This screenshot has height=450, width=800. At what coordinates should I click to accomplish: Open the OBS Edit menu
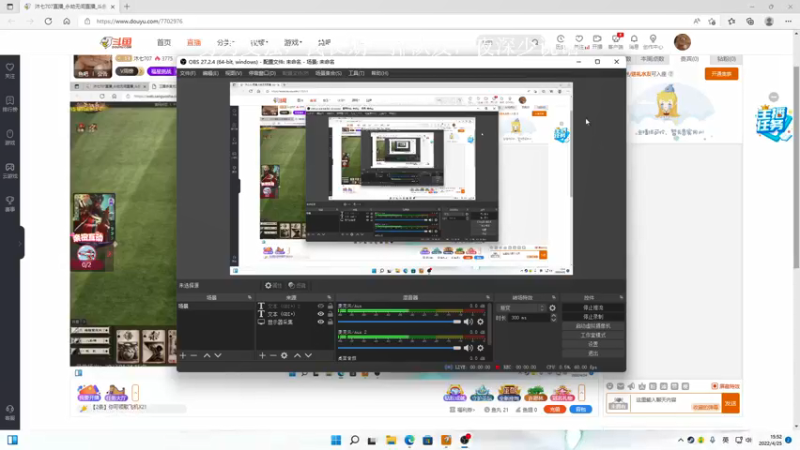(211, 73)
